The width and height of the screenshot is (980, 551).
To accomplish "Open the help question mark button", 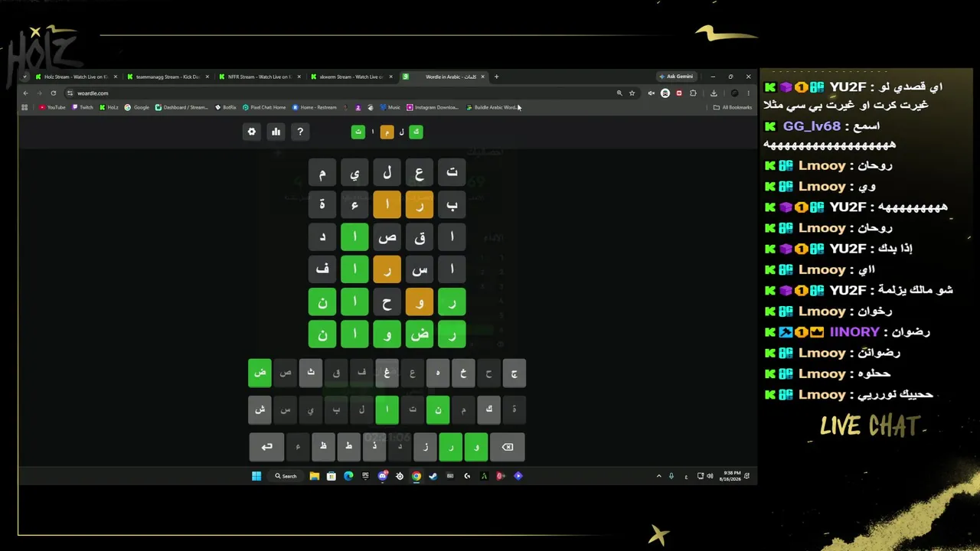I will (x=300, y=132).
